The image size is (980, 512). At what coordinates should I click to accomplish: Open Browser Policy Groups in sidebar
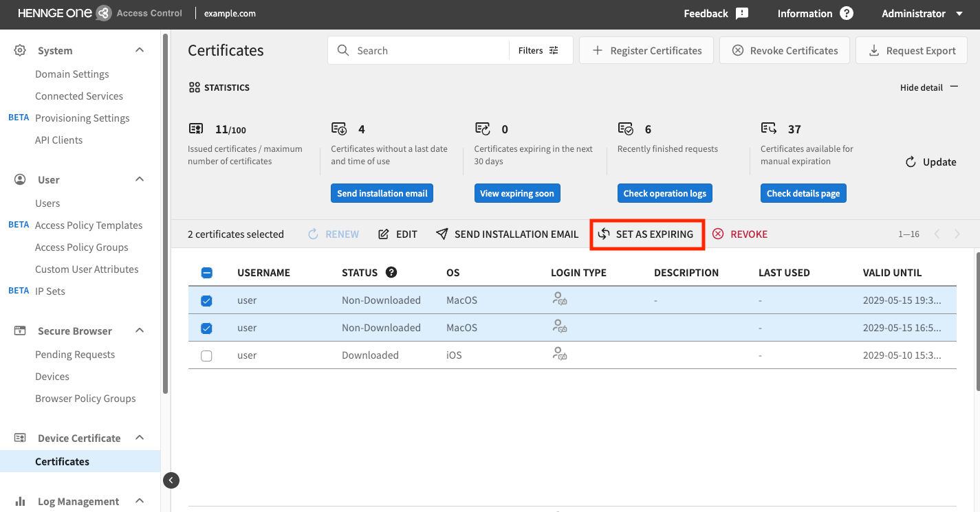85,398
